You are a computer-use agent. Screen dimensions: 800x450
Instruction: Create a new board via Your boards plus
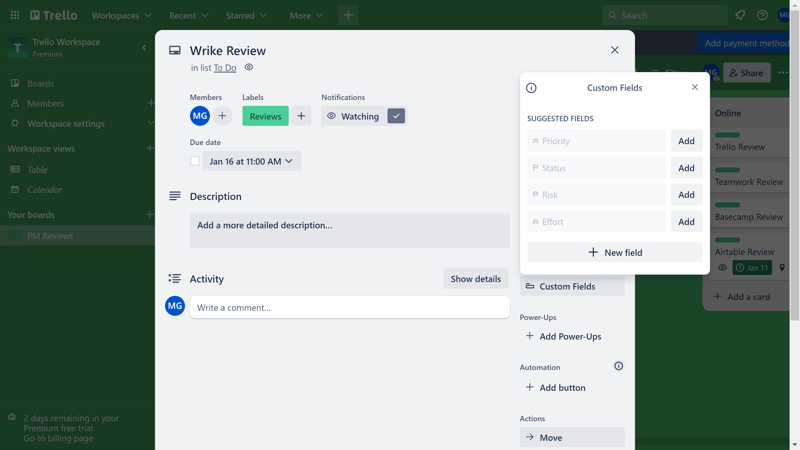click(x=149, y=214)
